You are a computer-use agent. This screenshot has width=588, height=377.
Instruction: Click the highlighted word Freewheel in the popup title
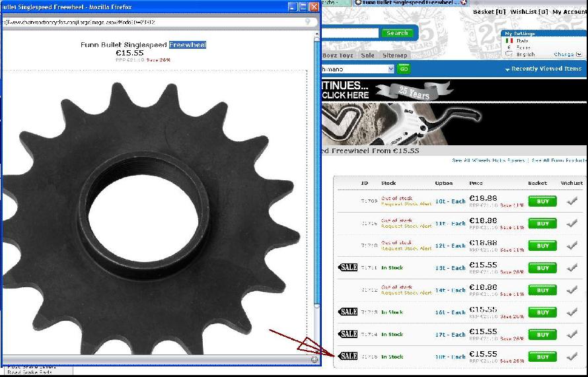coord(188,45)
